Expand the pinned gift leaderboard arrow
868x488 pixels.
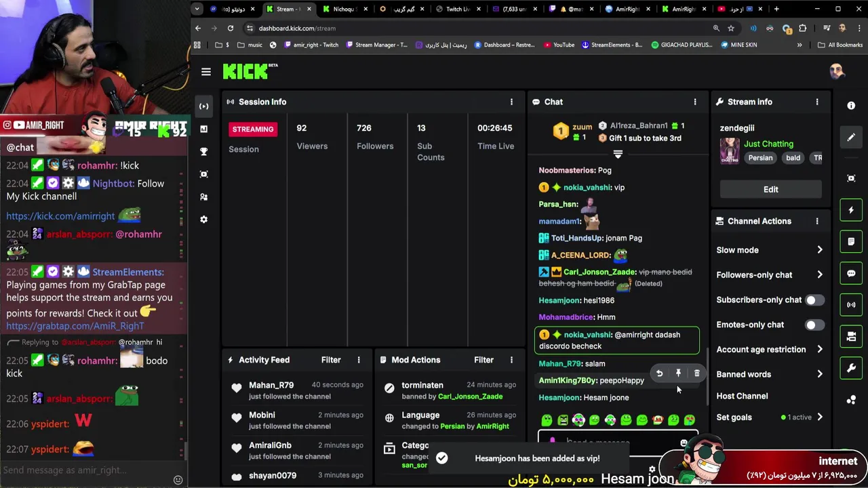618,155
